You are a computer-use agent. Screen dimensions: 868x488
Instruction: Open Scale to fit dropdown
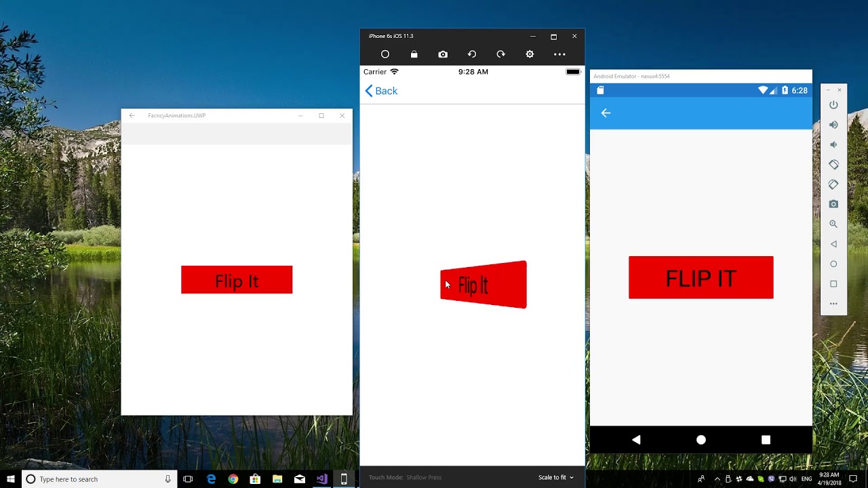pyautogui.click(x=556, y=477)
